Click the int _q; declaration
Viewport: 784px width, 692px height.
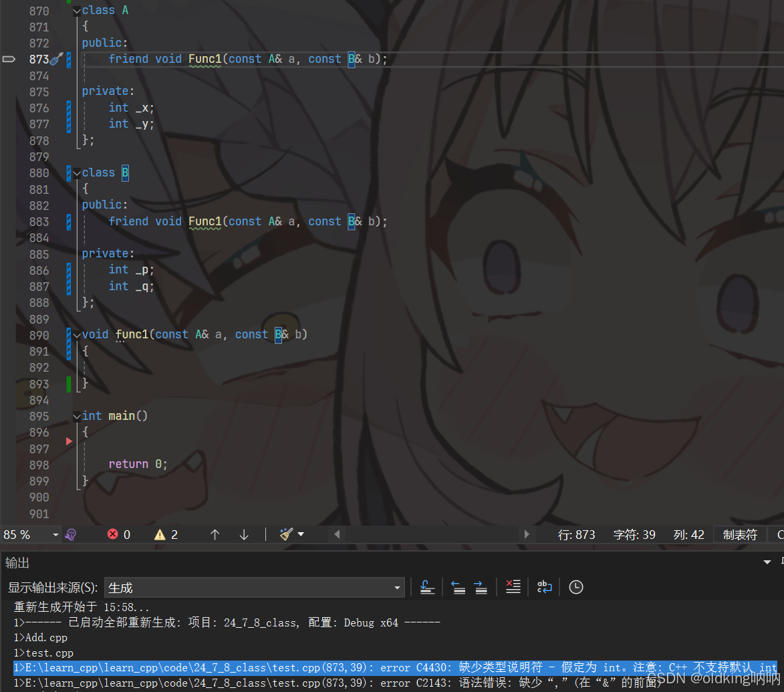(x=132, y=287)
